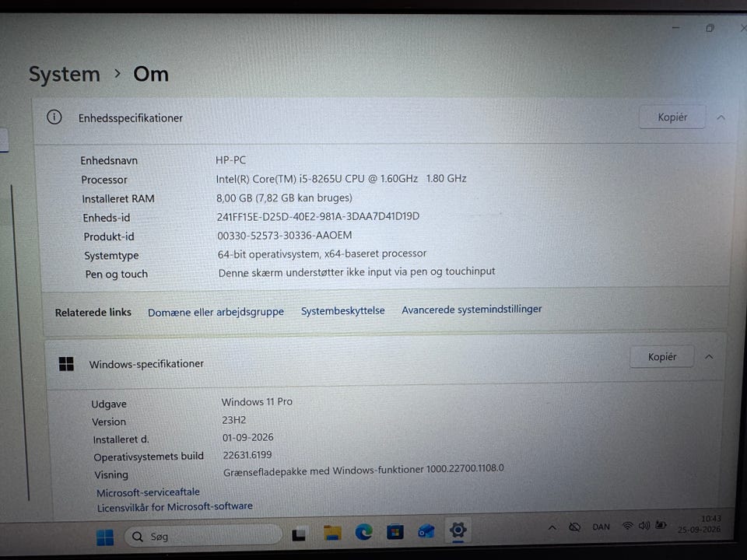Open Microsoft Edge from the taskbar
Image resolution: width=747 pixels, height=560 pixels.
[x=364, y=532]
